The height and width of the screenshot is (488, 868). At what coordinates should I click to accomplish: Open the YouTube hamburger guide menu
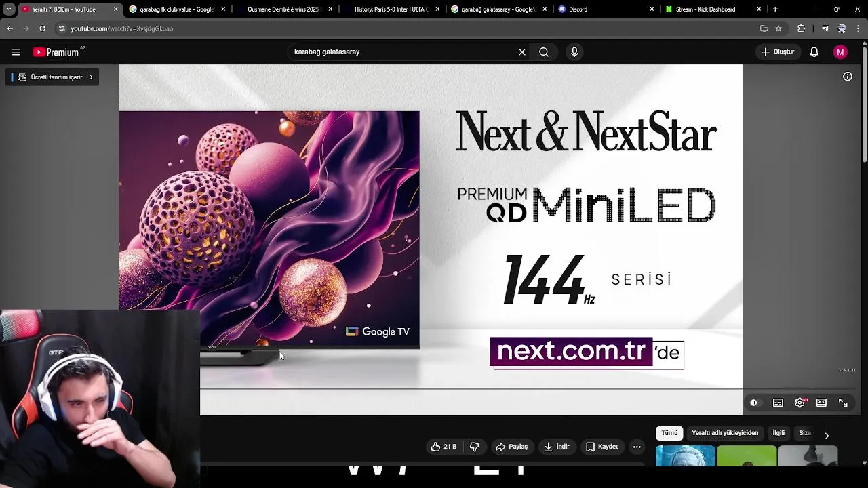(x=16, y=52)
